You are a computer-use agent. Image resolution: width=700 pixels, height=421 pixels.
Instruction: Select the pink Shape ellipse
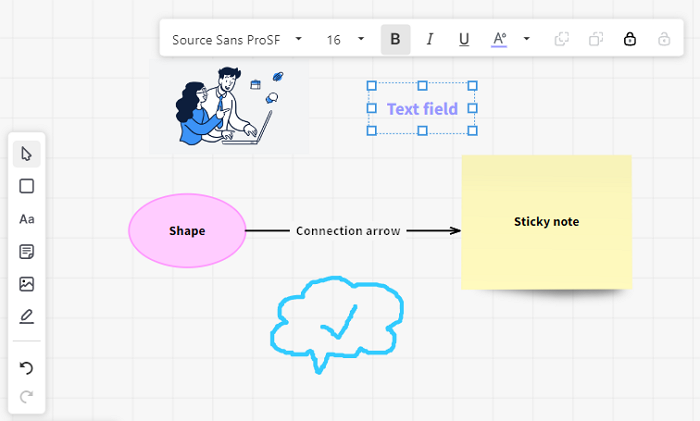click(187, 230)
